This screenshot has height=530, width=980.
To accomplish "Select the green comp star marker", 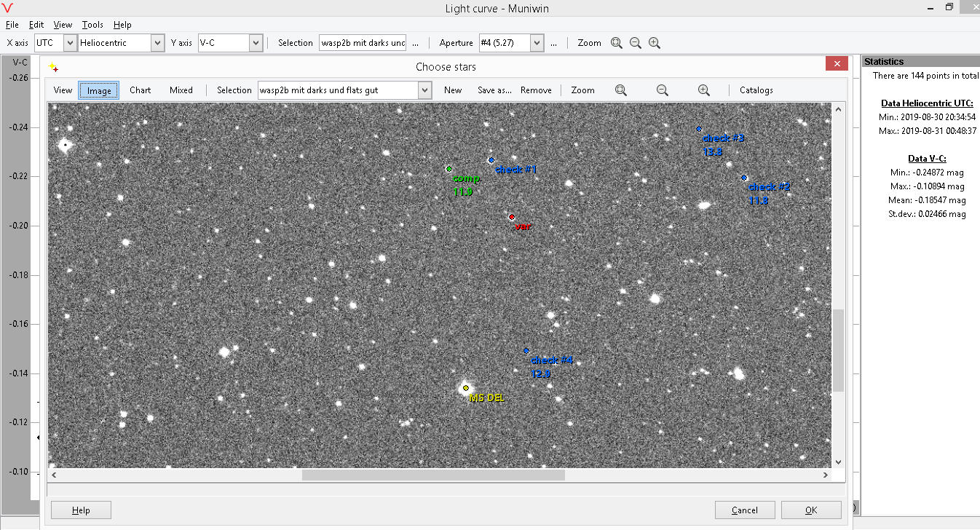I will 449,169.
